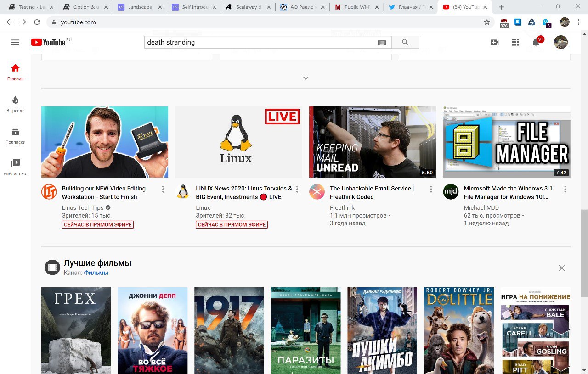Click the browser back arrow
Screen dimensions: 588x374
(10, 22)
